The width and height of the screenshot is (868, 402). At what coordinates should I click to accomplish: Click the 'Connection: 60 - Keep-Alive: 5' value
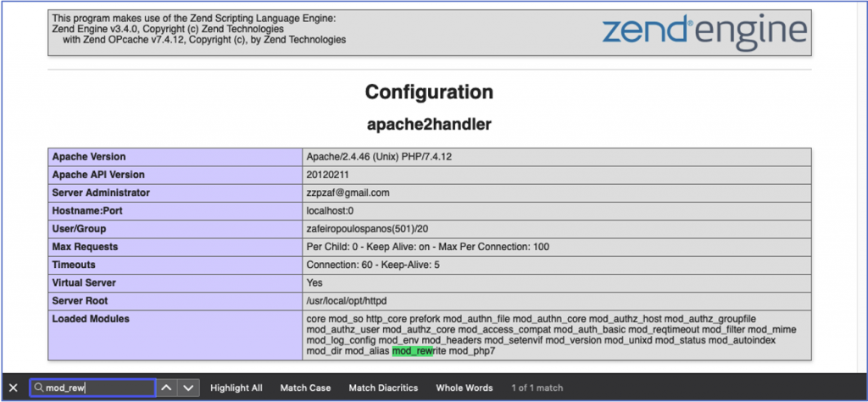(x=373, y=265)
